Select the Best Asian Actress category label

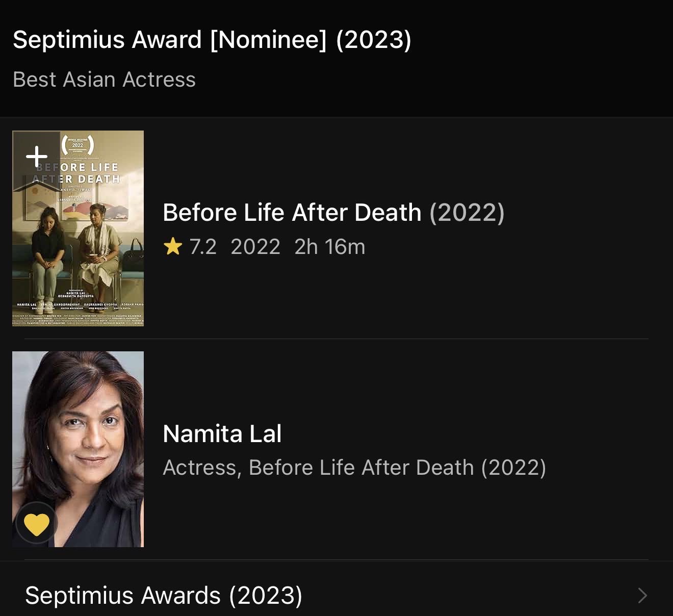coord(104,80)
